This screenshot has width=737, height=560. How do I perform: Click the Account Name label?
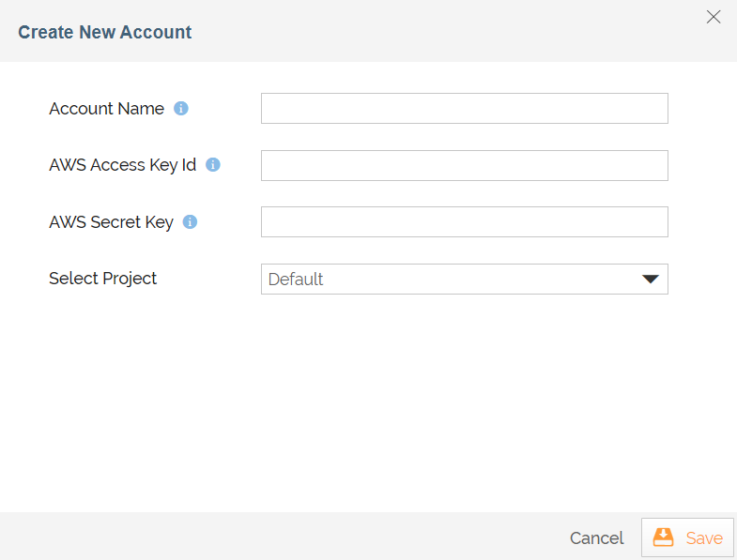(106, 109)
